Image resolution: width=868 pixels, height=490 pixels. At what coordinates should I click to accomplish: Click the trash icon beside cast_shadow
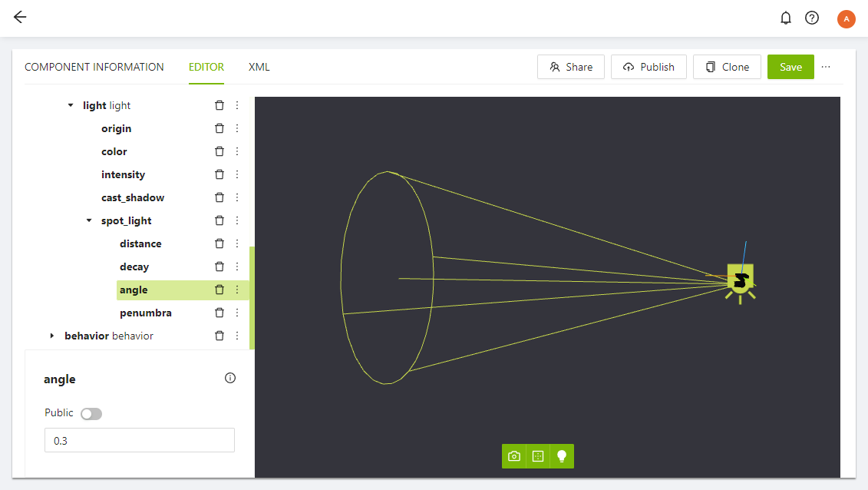219,197
